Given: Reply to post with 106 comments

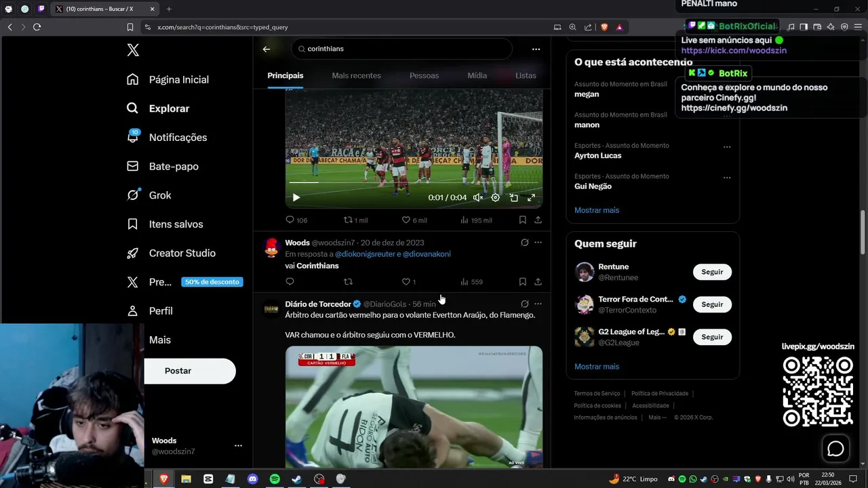Looking at the screenshot, I should (x=296, y=220).
